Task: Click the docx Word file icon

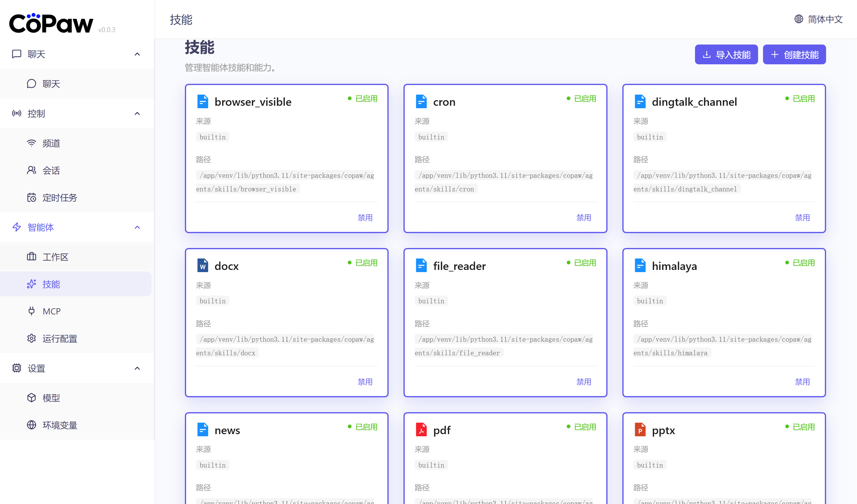Action: pyautogui.click(x=203, y=265)
